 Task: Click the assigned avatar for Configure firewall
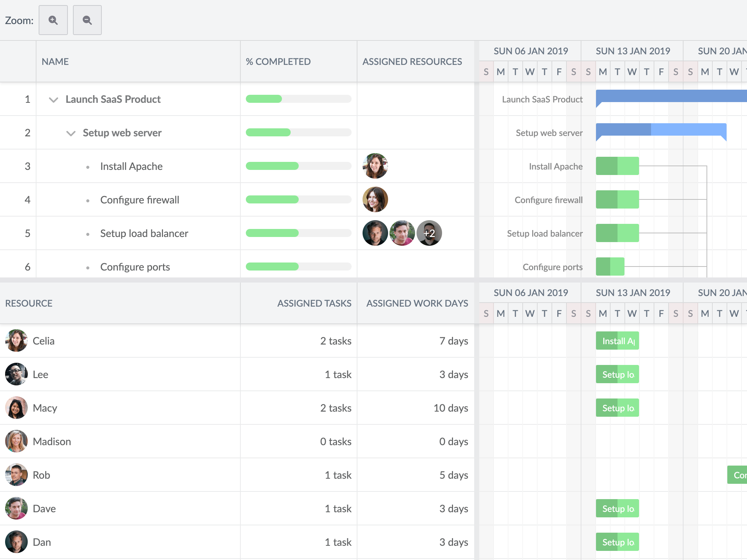pyautogui.click(x=375, y=199)
